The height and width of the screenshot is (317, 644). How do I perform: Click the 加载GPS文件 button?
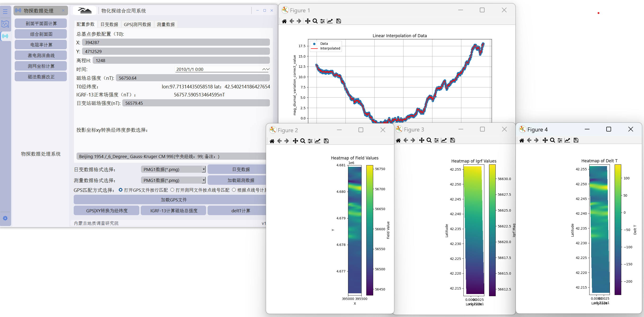pyautogui.click(x=173, y=200)
